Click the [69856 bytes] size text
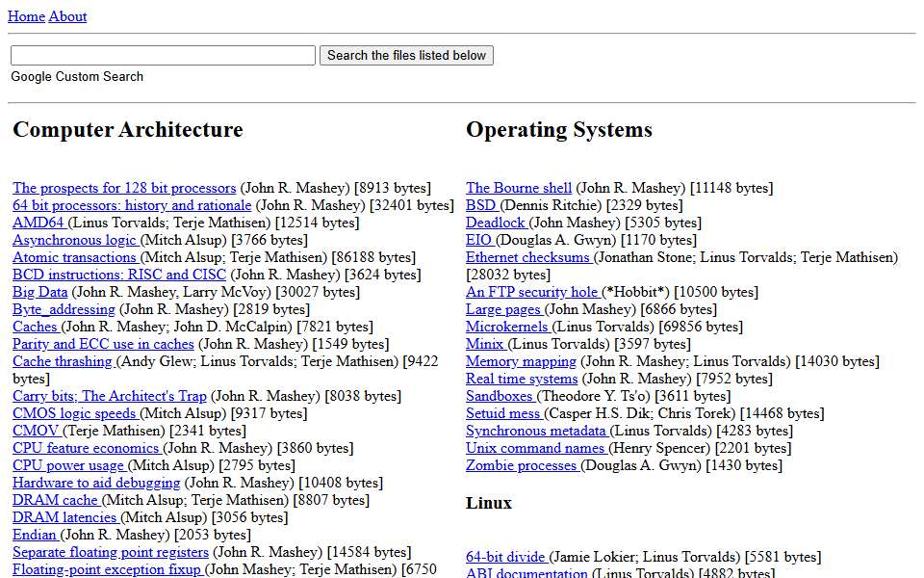Viewport: 924px width, 578px height. coord(701,327)
